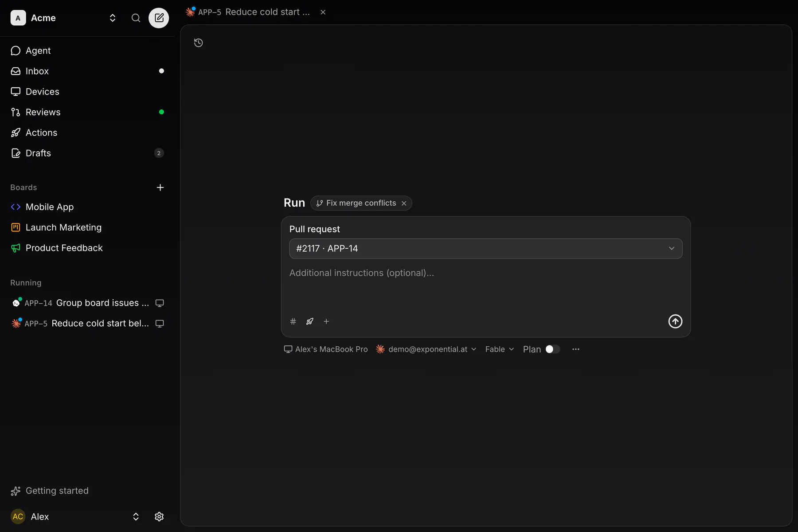Open the session history clock icon
This screenshot has width=798, height=532.
199,43
